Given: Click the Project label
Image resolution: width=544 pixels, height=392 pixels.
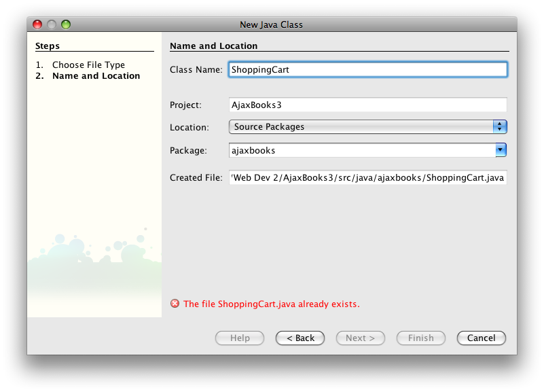Looking at the screenshot, I should pos(185,105).
